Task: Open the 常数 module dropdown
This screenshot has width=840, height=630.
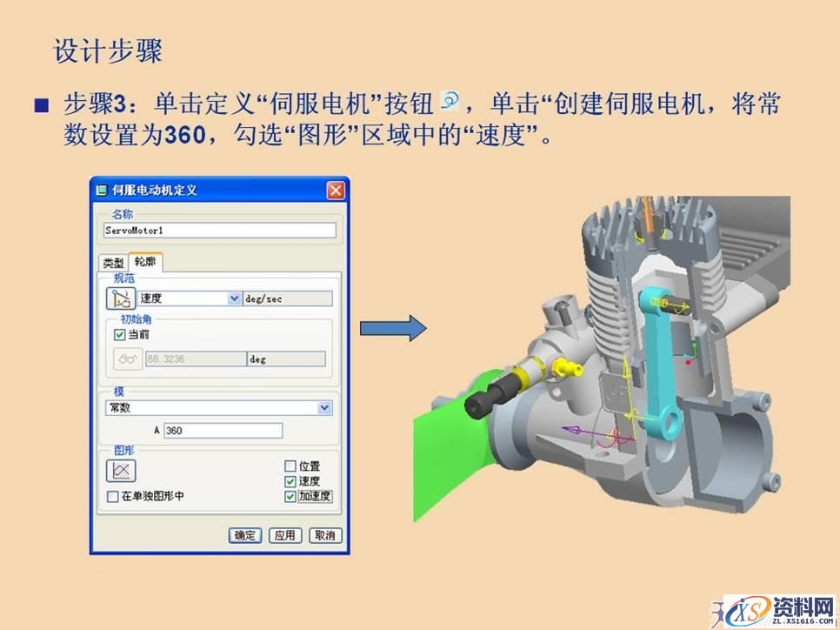Action: [324, 405]
